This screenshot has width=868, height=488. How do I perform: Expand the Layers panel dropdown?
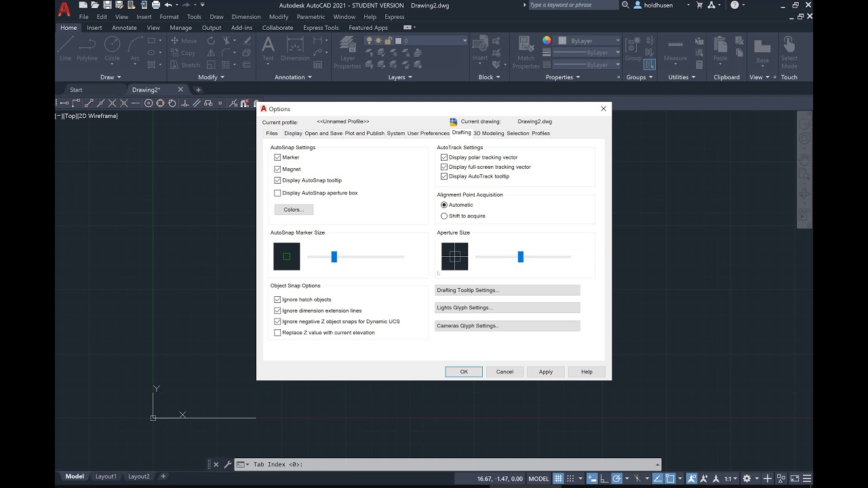pyautogui.click(x=400, y=77)
